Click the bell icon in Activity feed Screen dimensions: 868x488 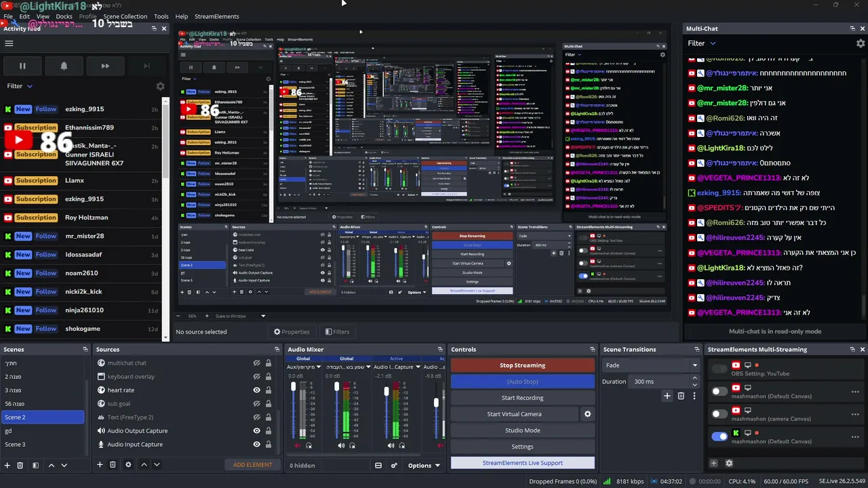point(64,66)
